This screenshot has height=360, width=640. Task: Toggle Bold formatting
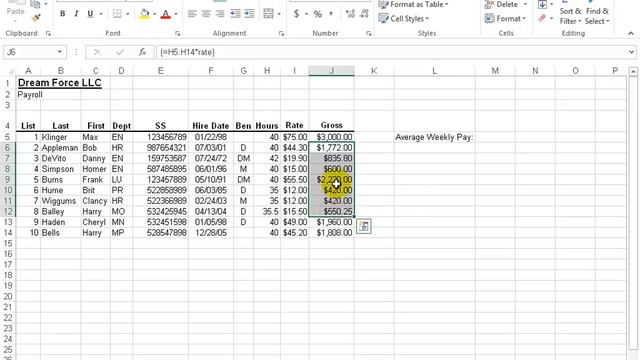(62, 14)
